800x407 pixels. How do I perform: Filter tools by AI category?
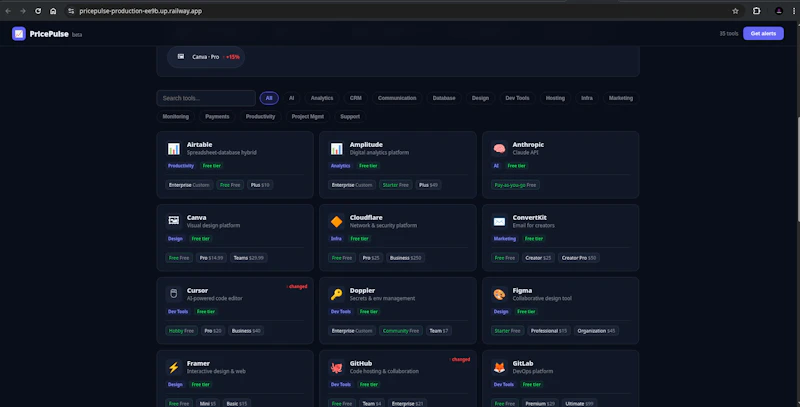pyautogui.click(x=291, y=98)
